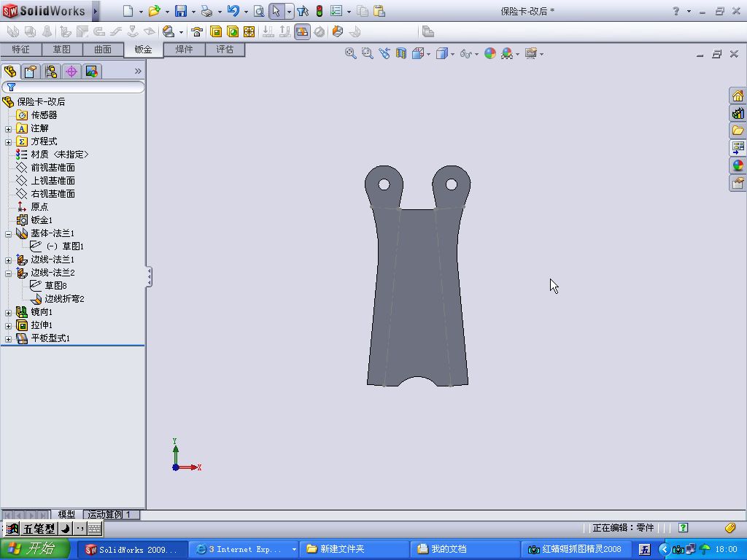This screenshot has height=560, width=747.
Task: Open File Explorer folder in task pane
Action: point(738,130)
